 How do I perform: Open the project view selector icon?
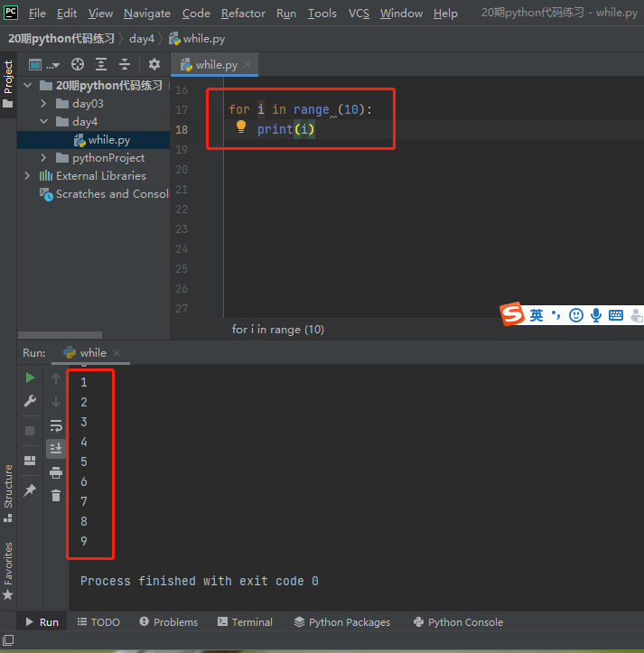43,64
